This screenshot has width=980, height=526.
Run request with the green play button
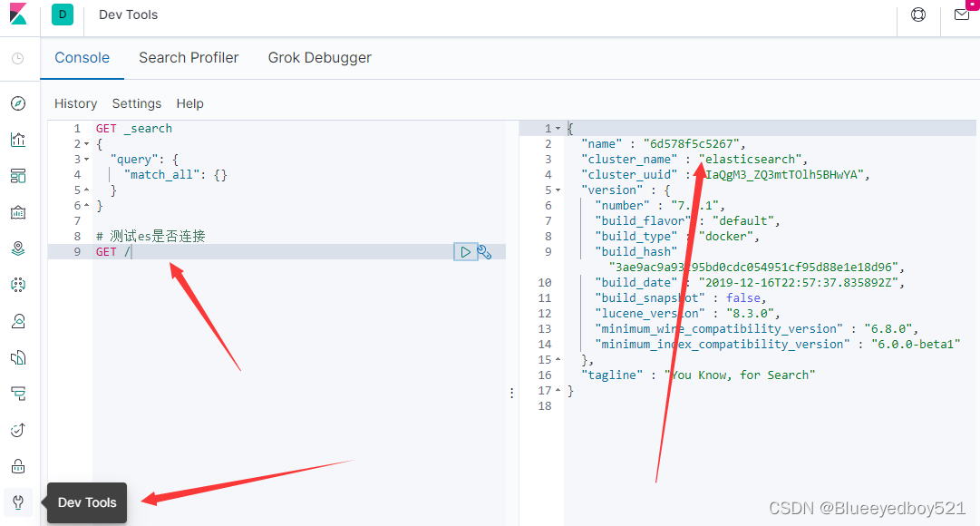[465, 252]
